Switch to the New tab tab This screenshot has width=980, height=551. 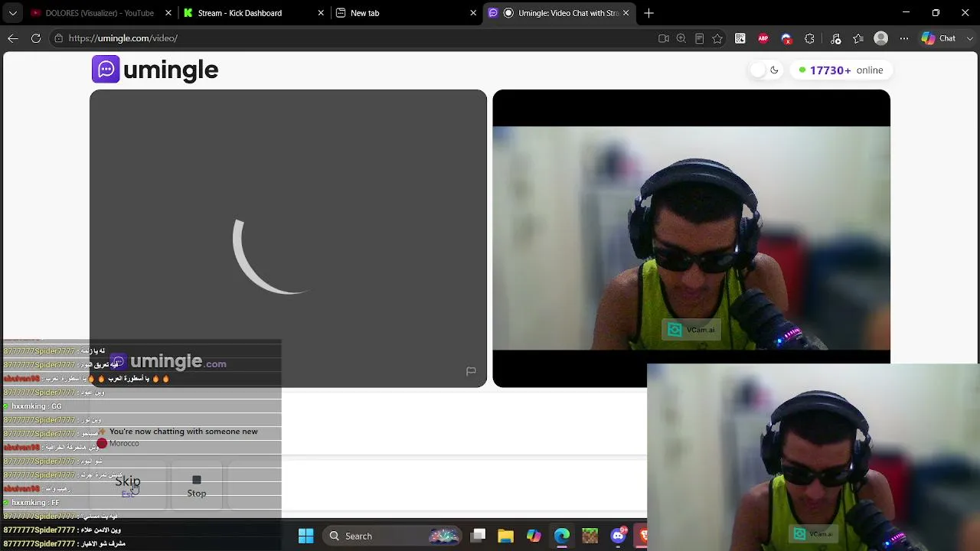(364, 13)
